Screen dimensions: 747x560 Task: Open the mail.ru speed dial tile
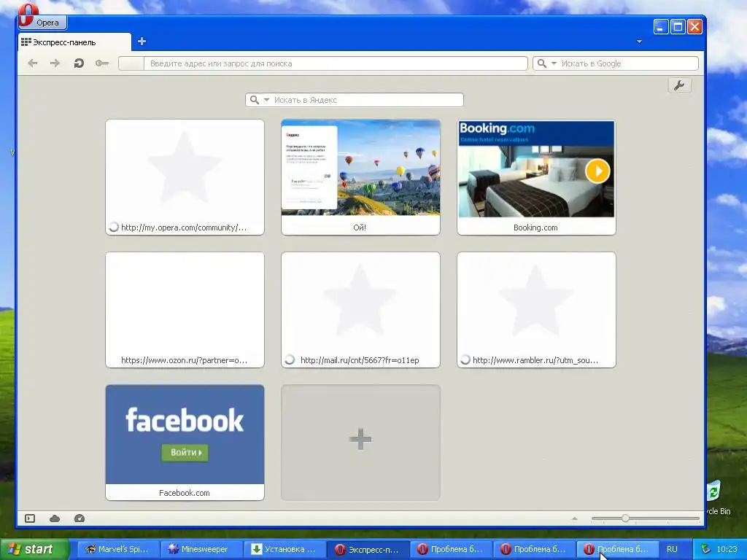pos(360,310)
